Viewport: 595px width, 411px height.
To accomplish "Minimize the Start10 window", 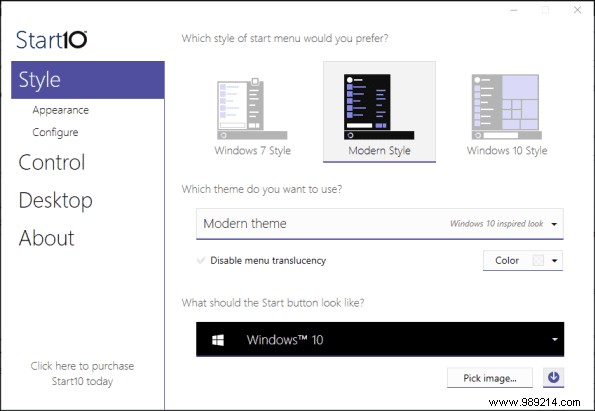I will click(513, 10).
